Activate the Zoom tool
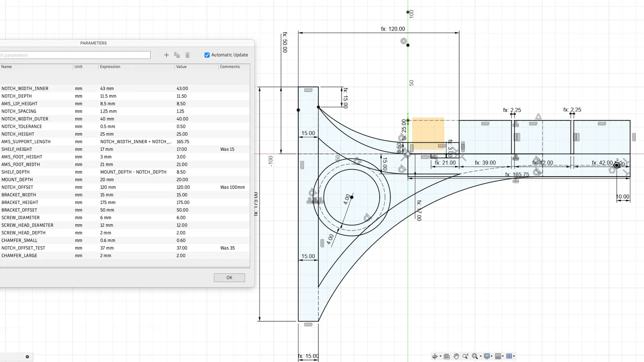 465,356
